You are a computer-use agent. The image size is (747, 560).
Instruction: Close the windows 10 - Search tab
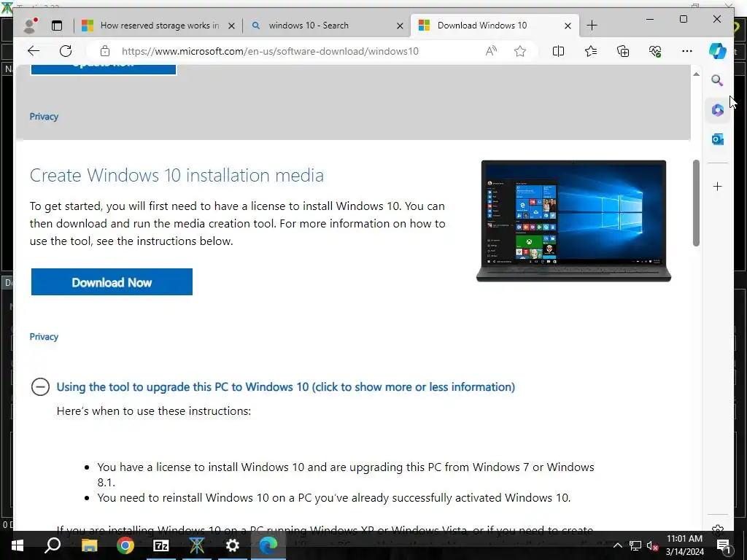400,26
